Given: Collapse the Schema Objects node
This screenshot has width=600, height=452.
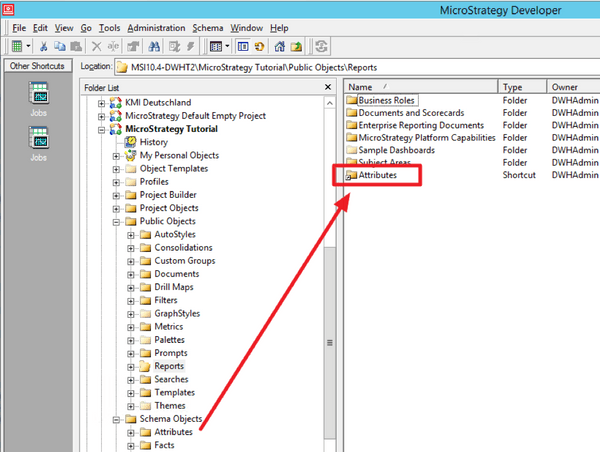Looking at the screenshot, I should coord(116,419).
